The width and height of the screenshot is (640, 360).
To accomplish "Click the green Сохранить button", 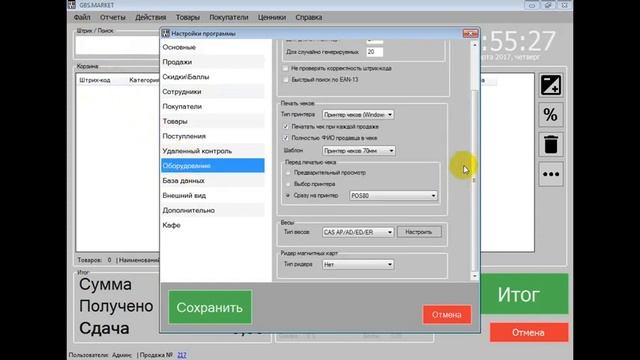I will tap(210, 307).
